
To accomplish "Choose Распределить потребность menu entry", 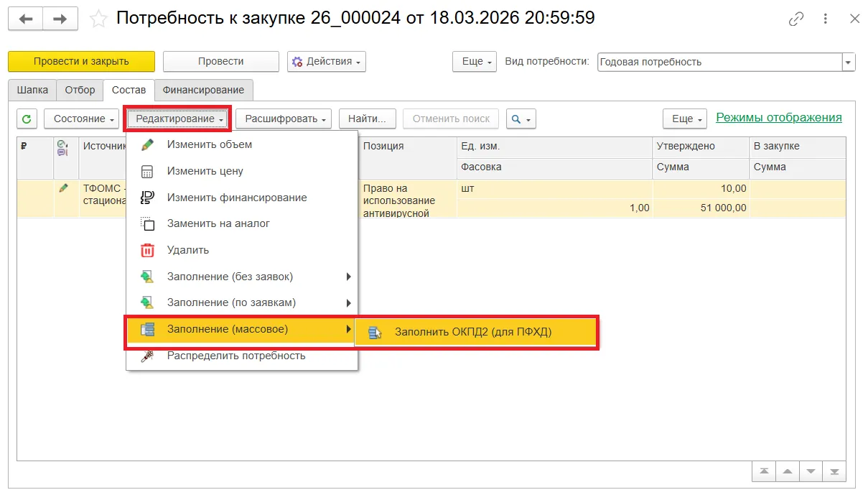I will tap(242, 356).
